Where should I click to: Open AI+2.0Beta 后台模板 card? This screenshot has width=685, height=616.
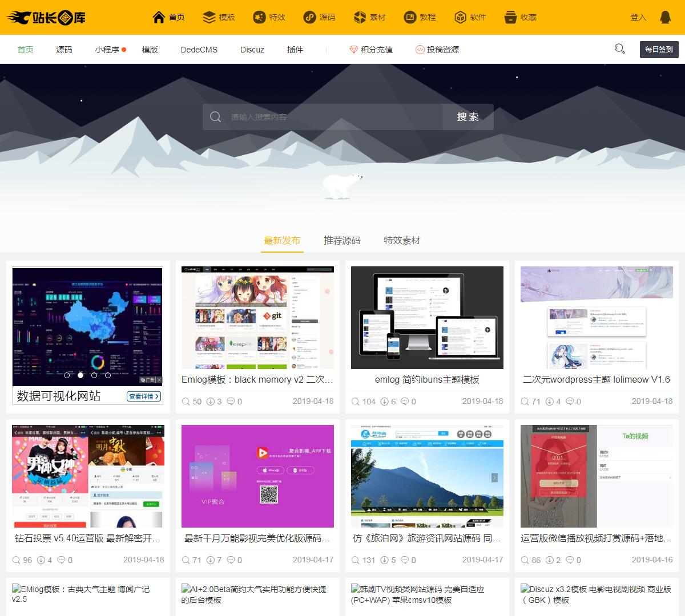(x=257, y=594)
